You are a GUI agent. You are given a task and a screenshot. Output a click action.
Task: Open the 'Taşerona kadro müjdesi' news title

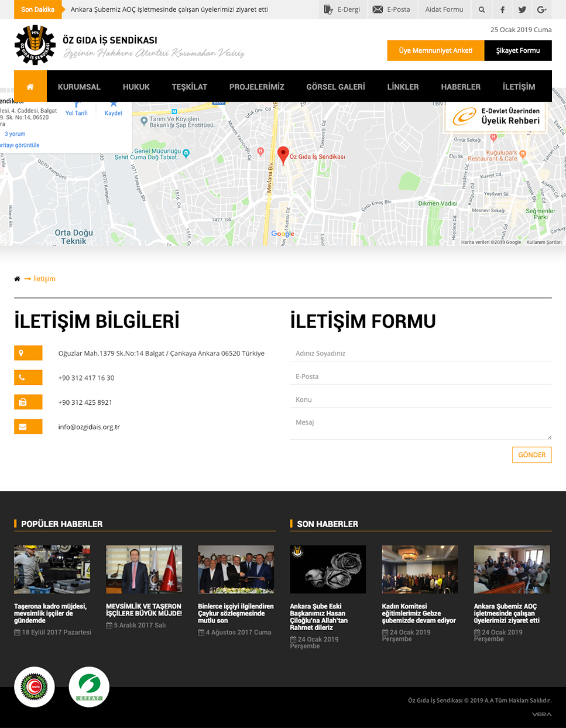click(50, 613)
